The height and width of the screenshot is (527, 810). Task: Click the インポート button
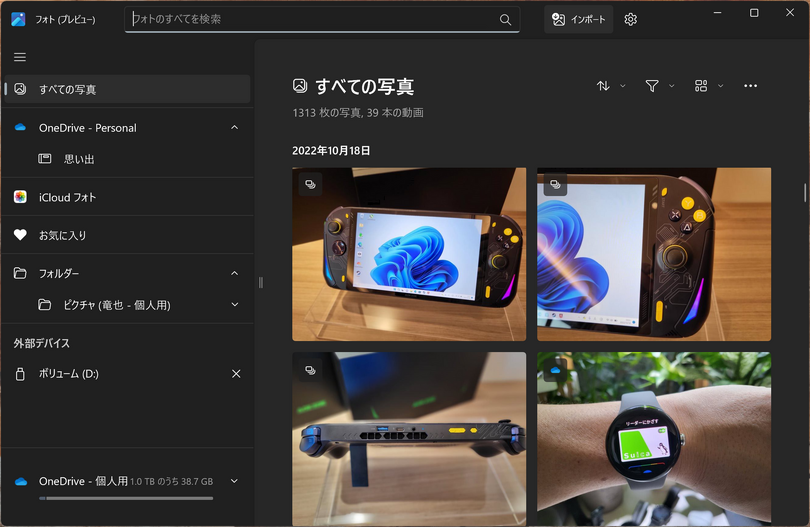[578, 20]
